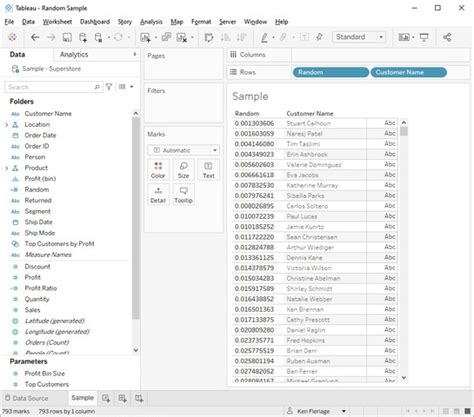
Task: Select the Top Customers by Profit set
Action: (x=59, y=244)
